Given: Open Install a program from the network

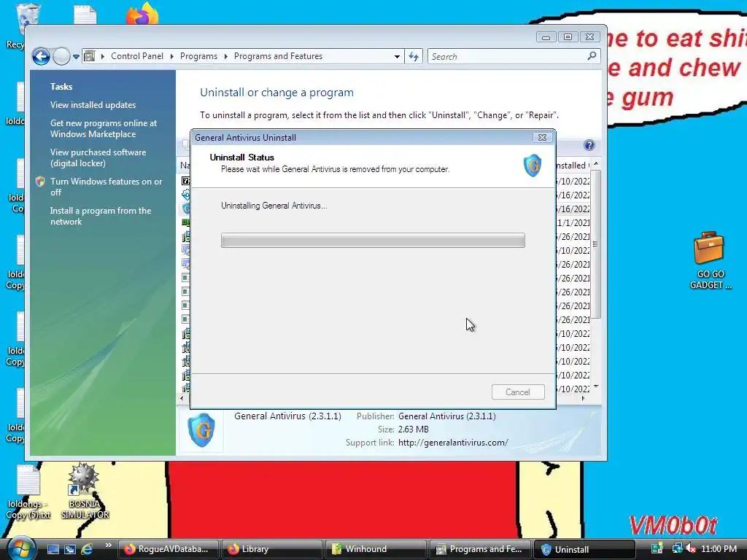Looking at the screenshot, I should (101, 216).
